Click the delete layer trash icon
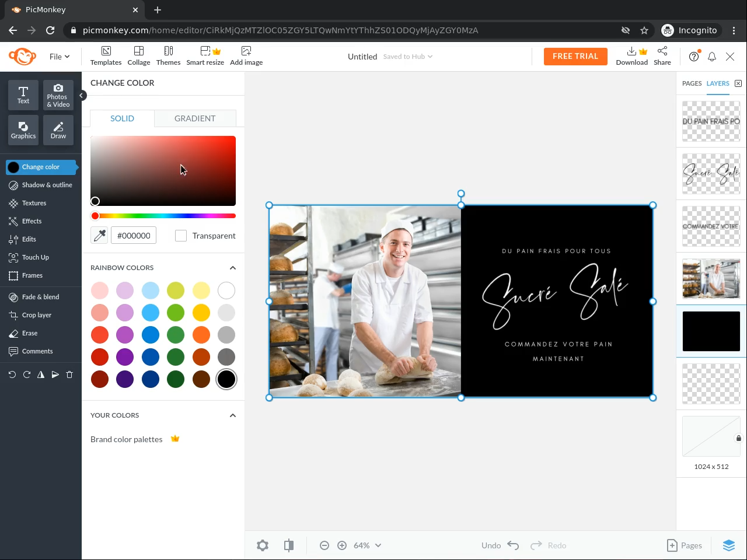The width and height of the screenshot is (747, 560). click(69, 374)
